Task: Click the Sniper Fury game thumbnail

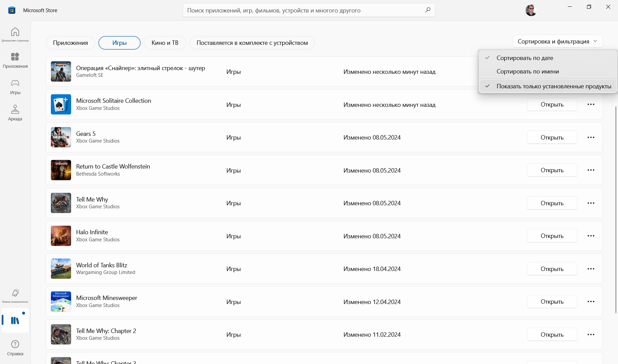Action: pyautogui.click(x=61, y=71)
